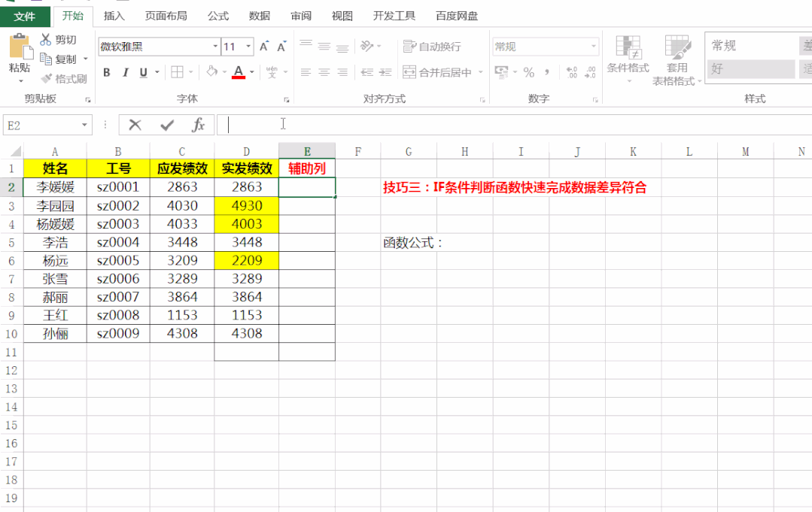Click Select All triangle corner
Image resolution: width=812 pixels, height=512 pixels.
(x=16, y=152)
